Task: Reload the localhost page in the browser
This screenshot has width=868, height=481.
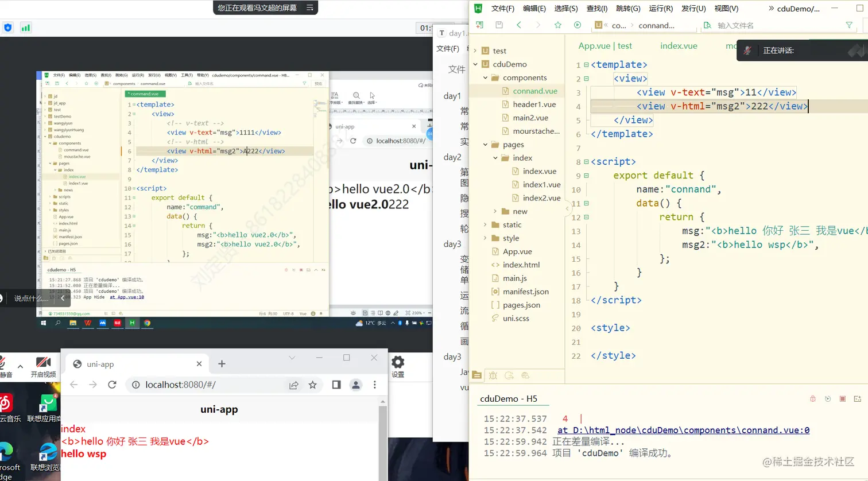Action: coord(112,385)
